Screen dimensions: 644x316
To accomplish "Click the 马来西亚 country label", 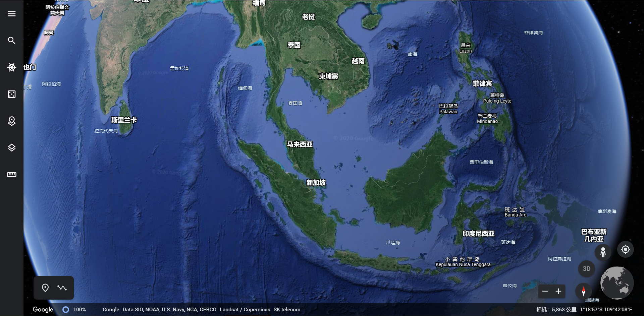I will point(300,144).
